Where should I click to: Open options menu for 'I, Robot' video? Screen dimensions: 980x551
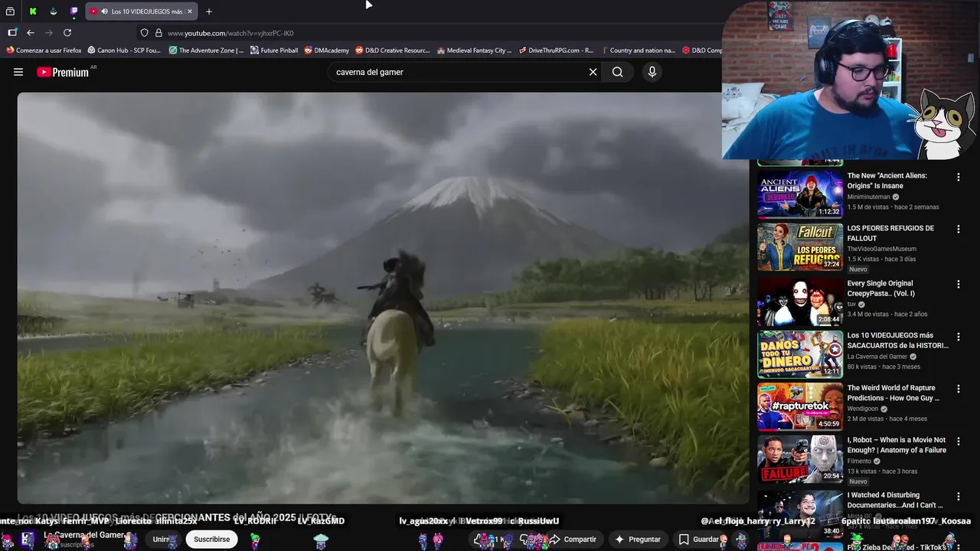[x=958, y=442]
